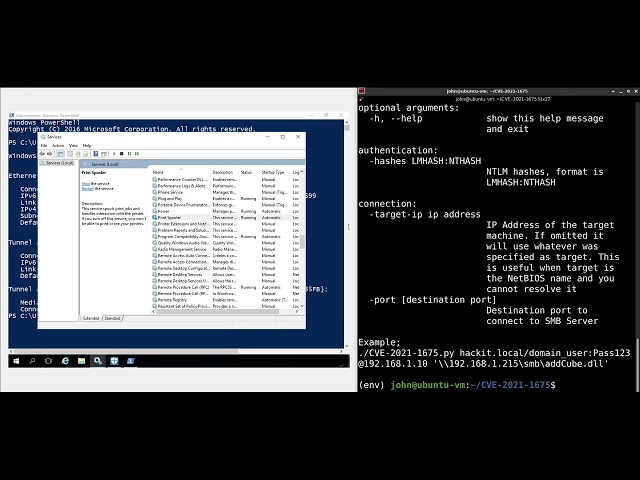The image size is (640, 480).
Task: Click the Server Manager taskbar icon
Action: (114, 361)
